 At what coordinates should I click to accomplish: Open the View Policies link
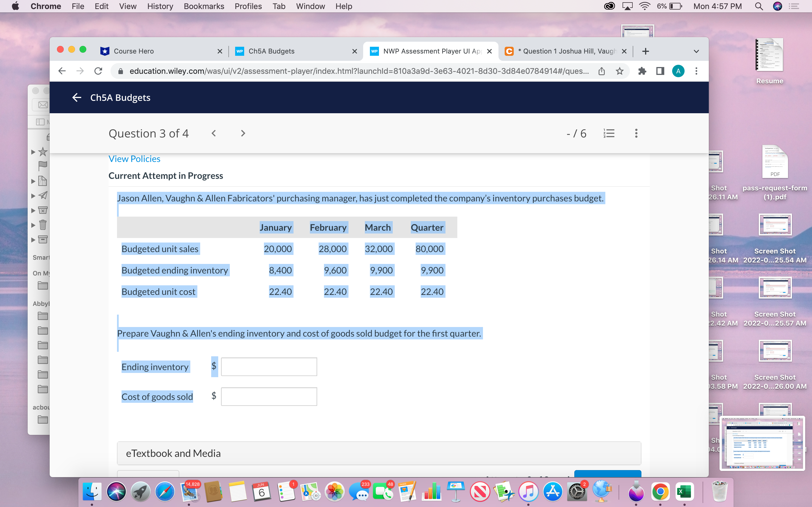coord(134,159)
